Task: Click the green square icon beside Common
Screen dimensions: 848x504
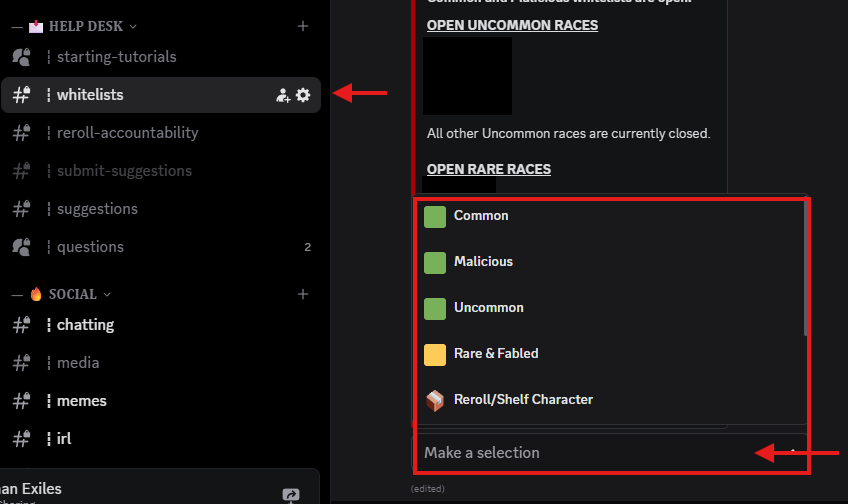Action: point(435,217)
